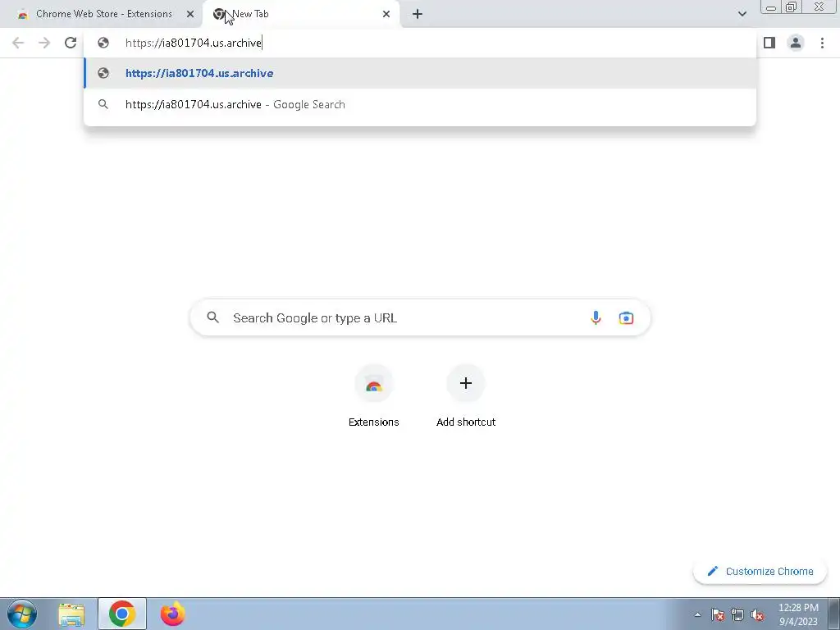Expand the tab search chevron
This screenshot has width=840, height=630.
click(742, 14)
